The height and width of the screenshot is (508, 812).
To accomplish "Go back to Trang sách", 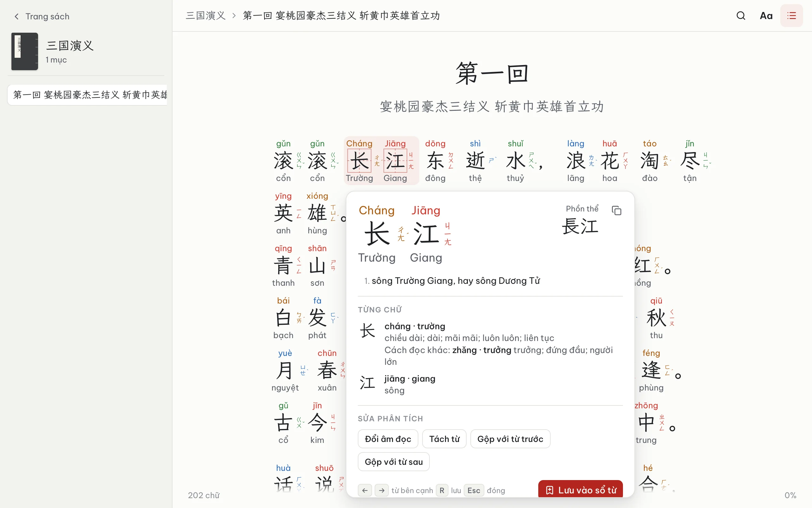I will pyautogui.click(x=41, y=17).
